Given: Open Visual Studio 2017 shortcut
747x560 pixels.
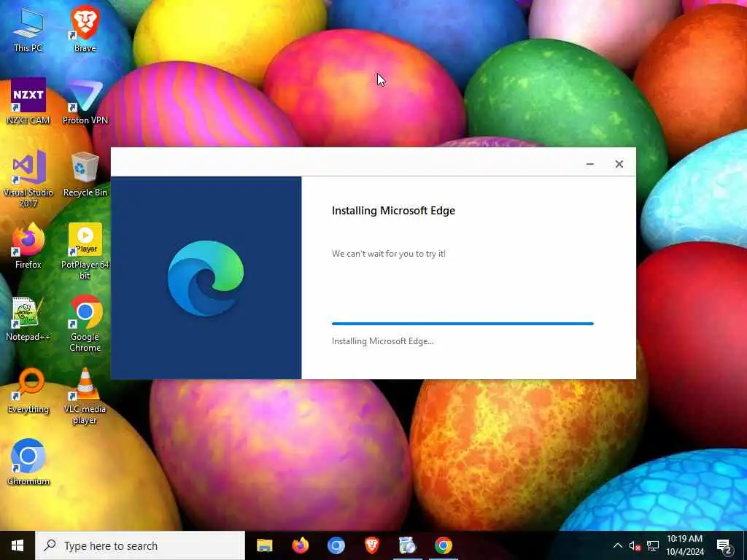Looking at the screenshot, I should pyautogui.click(x=28, y=179).
